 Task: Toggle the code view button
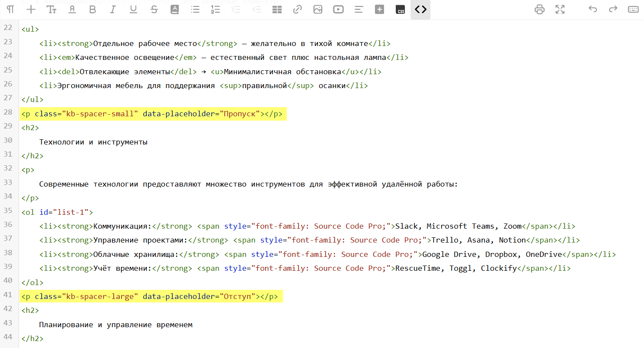(421, 10)
